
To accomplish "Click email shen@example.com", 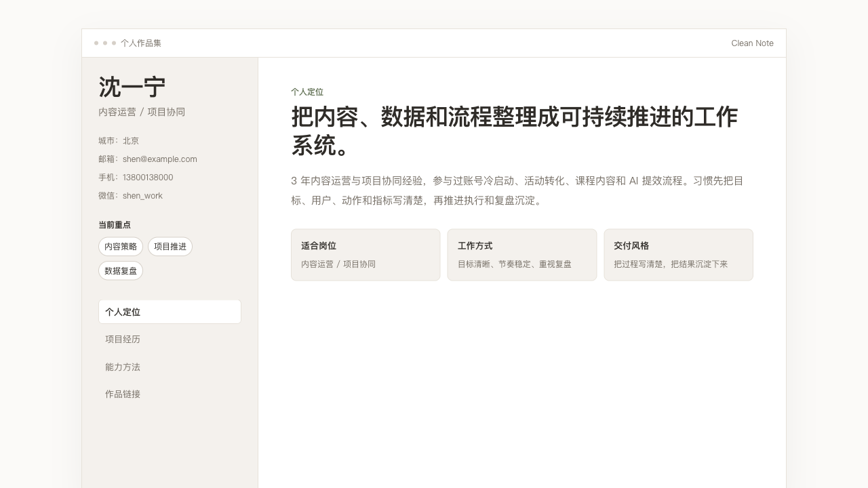I will pyautogui.click(x=160, y=159).
